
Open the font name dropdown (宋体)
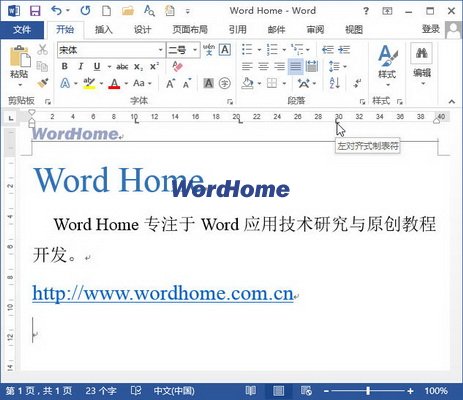pos(161,50)
